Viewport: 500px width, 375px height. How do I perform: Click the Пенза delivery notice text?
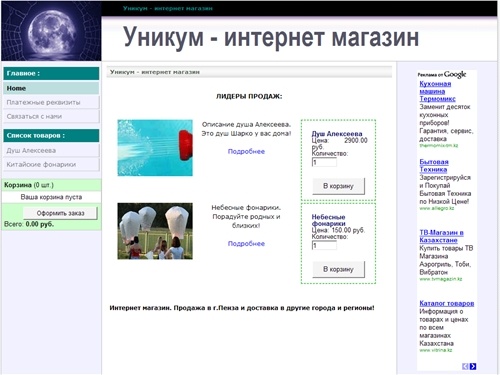[x=242, y=308]
